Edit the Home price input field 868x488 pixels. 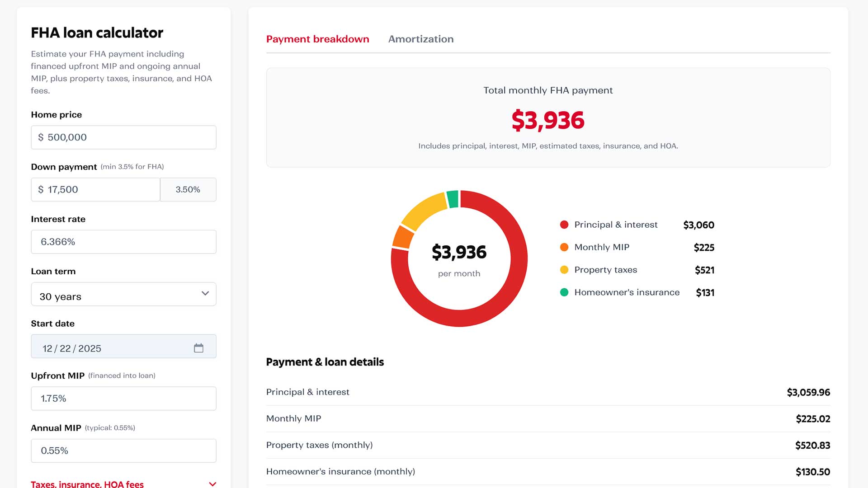point(123,137)
